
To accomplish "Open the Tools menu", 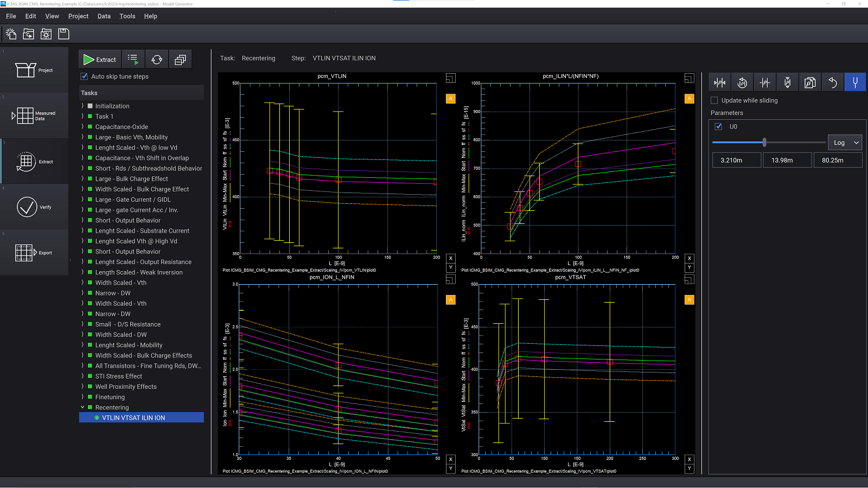I will pos(127,16).
